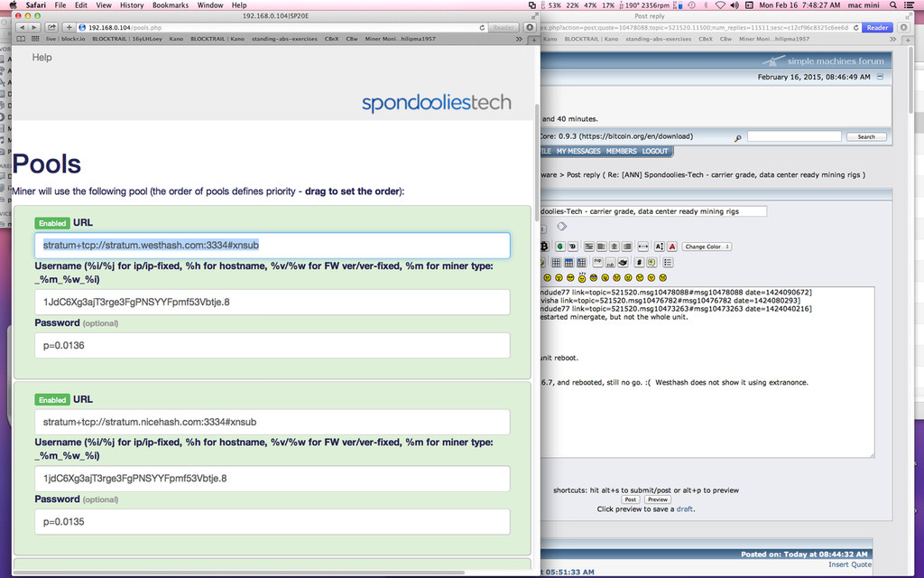Open Top Sites grid icon
This screenshot has height=578, width=924.
click(x=35, y=39)
